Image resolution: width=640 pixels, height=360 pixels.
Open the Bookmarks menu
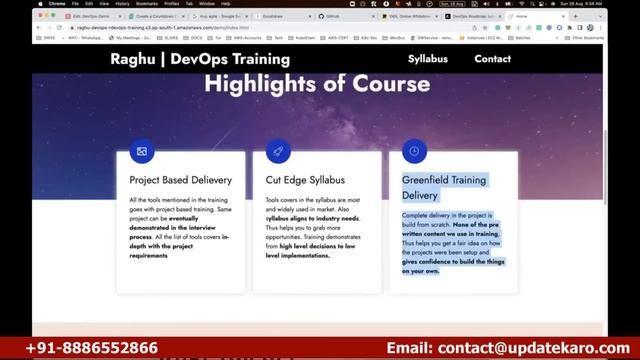pos(147,4)
